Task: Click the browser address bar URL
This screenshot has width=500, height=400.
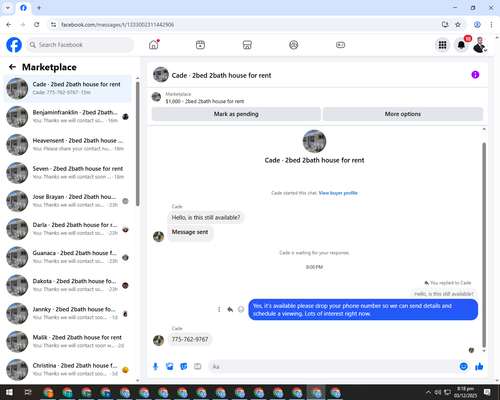Action: pos(117,25)
